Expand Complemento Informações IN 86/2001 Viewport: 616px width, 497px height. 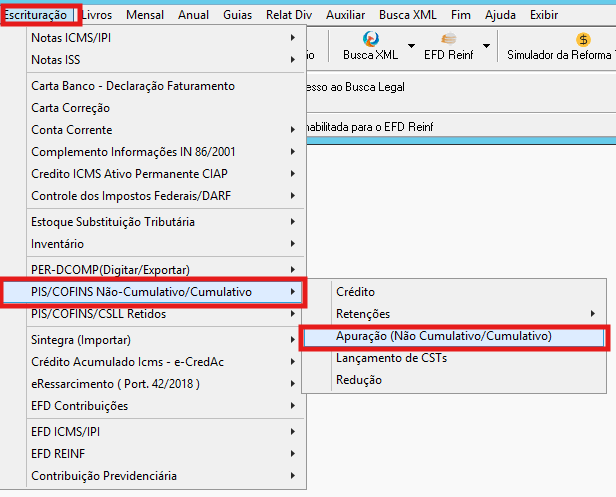coord(165,152)
